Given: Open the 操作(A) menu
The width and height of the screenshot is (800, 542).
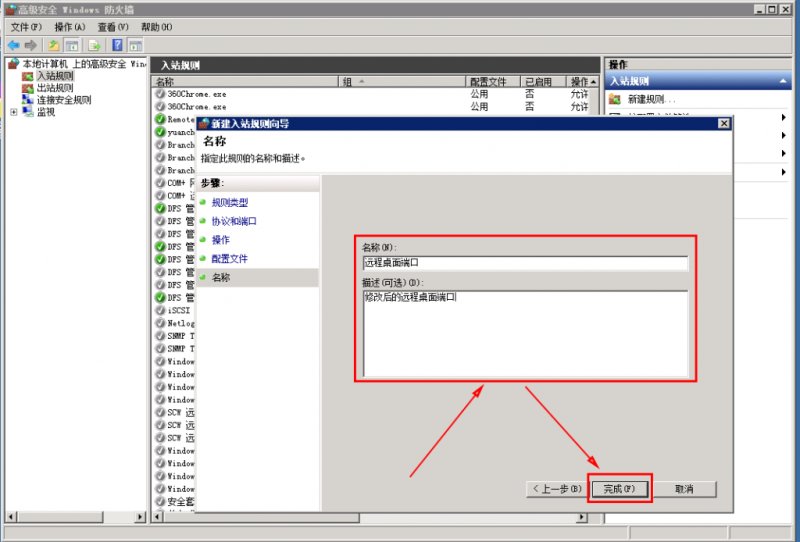Looking at the screenshot, I should click(70, 27).
